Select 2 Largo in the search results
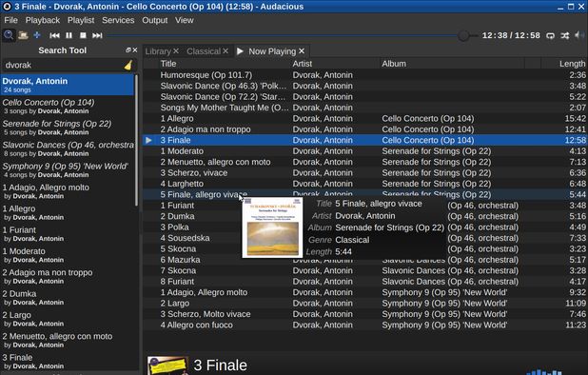The height and width of the screenshot is (375, 588). click(x=68, y=319)
